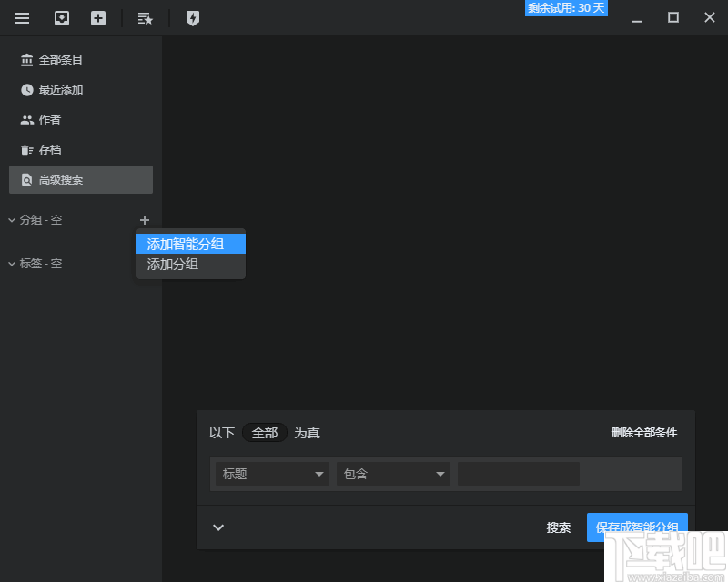Click the 剩余试用: 30 天 trial badge

566,8
